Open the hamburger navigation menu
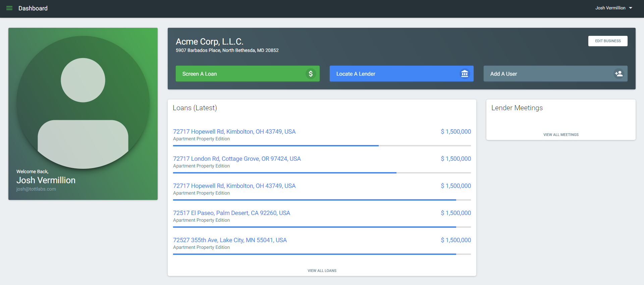644x285 pixels. pyautogui.click(x=9, y=8)
